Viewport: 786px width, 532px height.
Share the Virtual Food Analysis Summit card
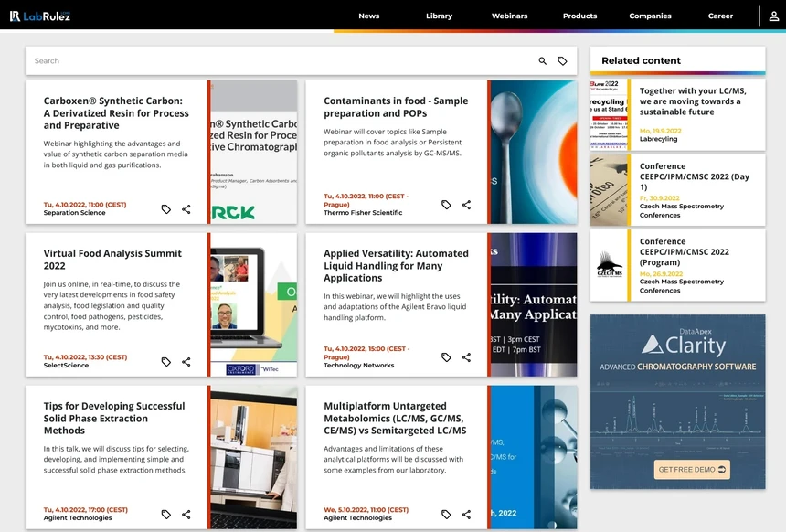pos(186,361)
